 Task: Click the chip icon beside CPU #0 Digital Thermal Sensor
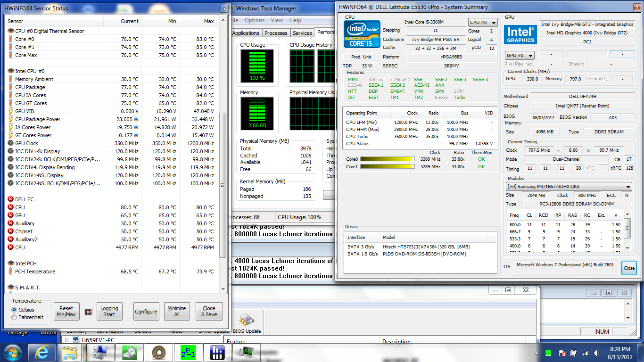tap(11, 31)
